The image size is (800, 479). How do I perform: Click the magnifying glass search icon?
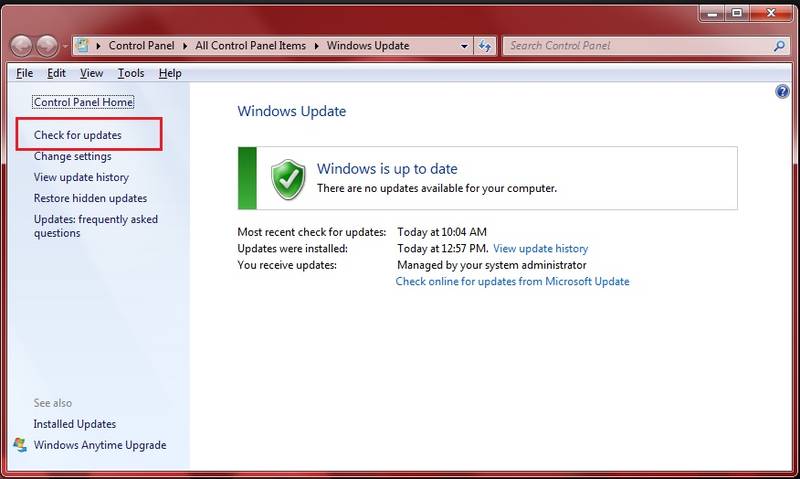point(779,46)
